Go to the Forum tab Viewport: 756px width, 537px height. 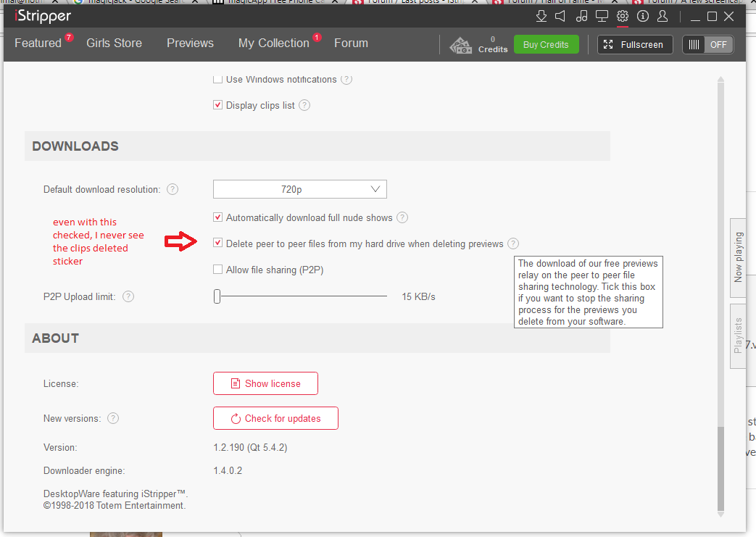point(351,43)
